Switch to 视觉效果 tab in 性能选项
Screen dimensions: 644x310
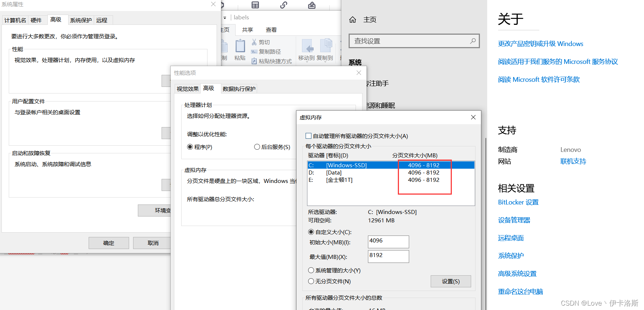click(x=188, y=89)
